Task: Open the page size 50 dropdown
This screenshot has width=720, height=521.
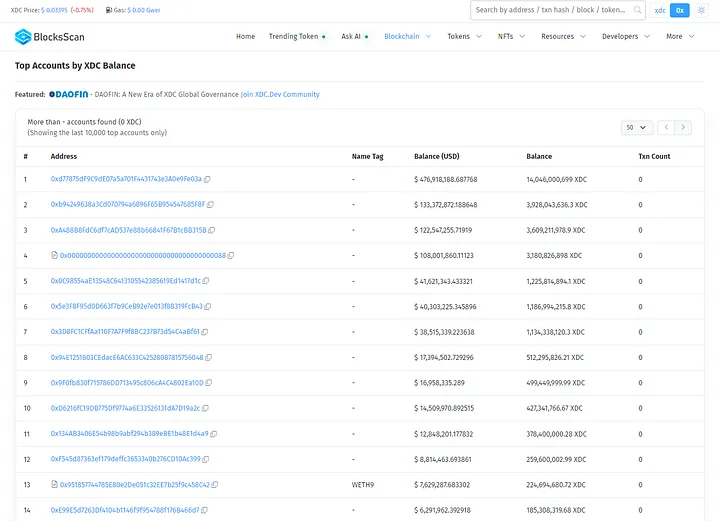Action: [x=637, y=127]
